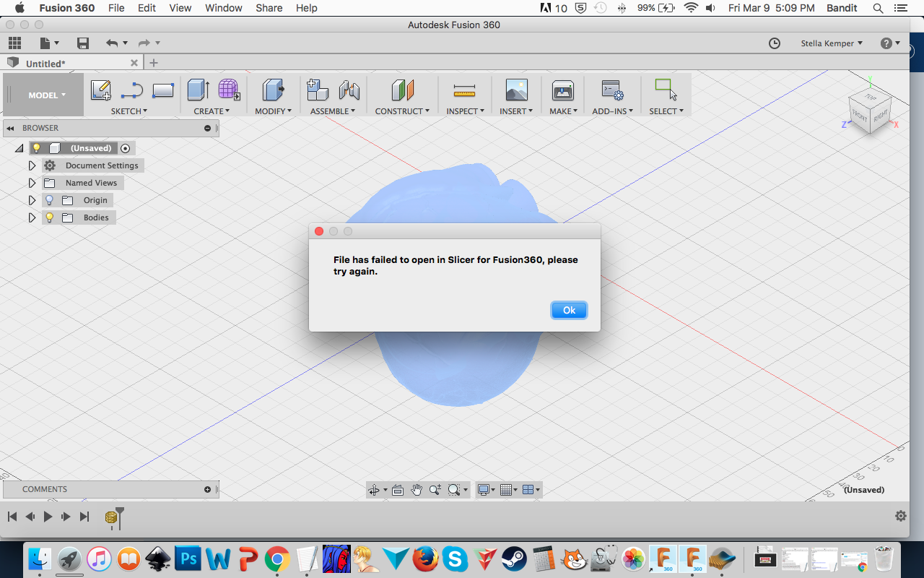
Task: Open the Share menu in menu bar
Action: [269, 8]
